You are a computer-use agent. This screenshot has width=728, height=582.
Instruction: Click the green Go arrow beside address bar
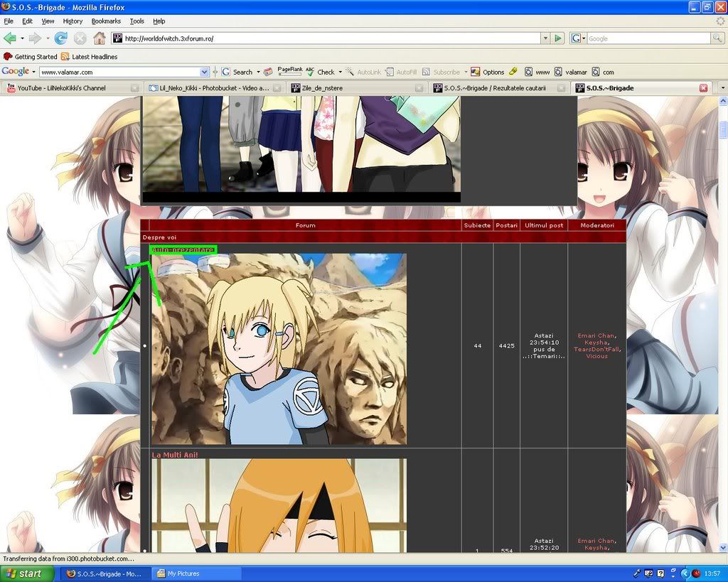[x=558, y=38]
